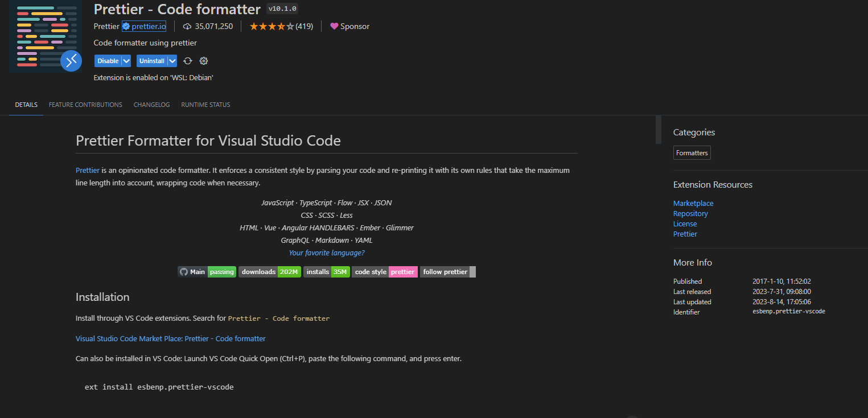Open the RUNTIME STATUS tab
The height and width of the screenshot is (418, 868).
point(205,105)
